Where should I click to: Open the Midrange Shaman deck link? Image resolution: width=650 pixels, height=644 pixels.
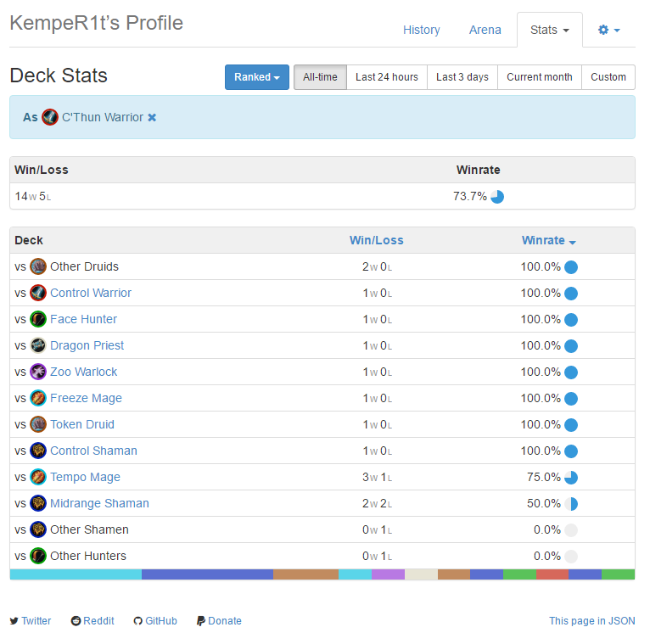pyautogui.click(x=99, y=503)
